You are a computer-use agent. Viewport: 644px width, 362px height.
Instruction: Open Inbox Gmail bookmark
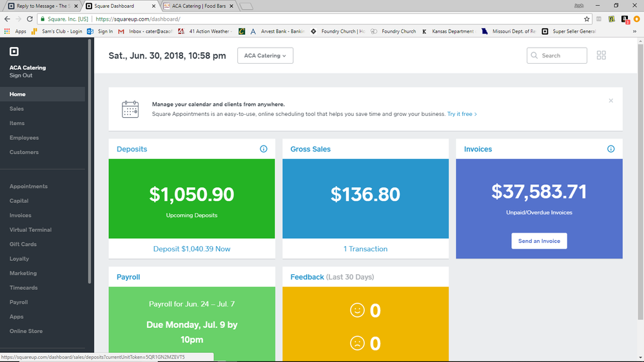point(146,31)
